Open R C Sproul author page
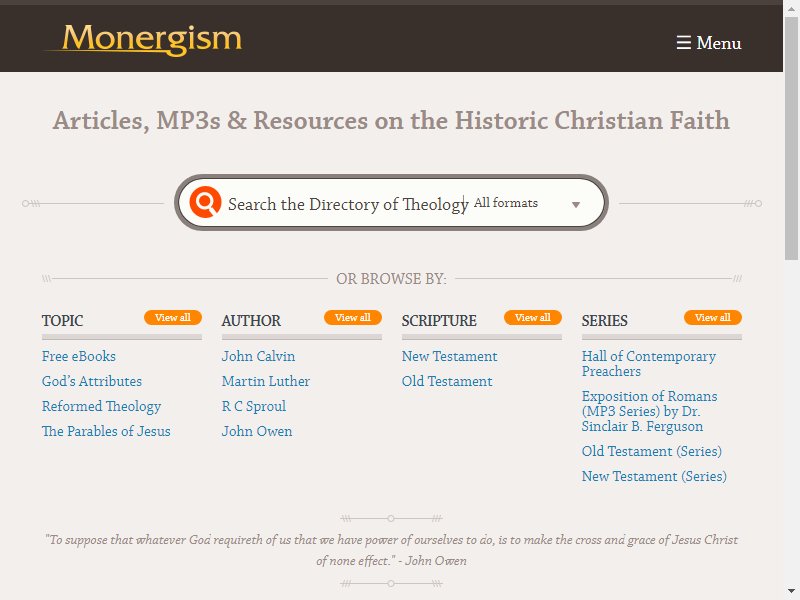Viewport: 800px width, 600px height. tap(254, 406)
